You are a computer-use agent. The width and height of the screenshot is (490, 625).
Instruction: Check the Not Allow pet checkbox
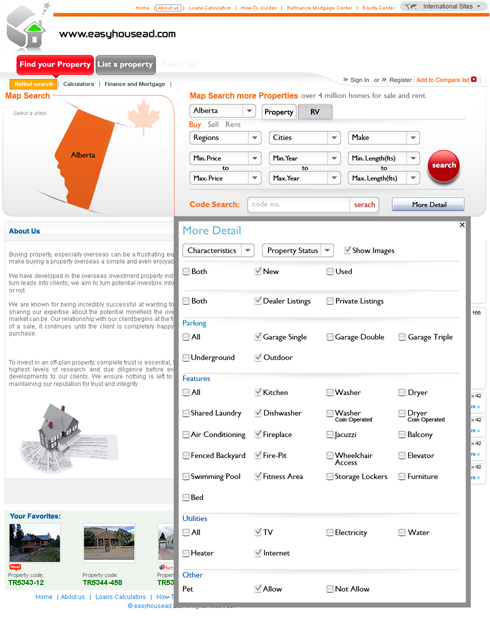330,589
